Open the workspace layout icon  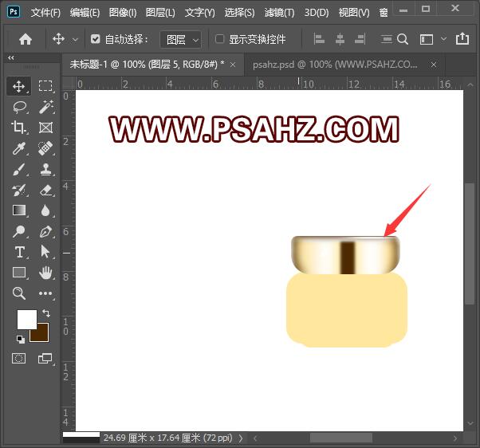pyautogui.click(x=427, y=40)
